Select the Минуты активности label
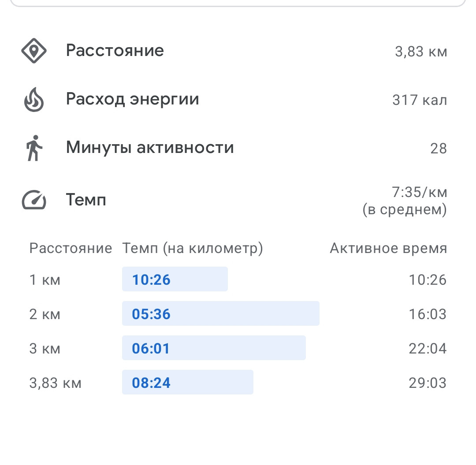The image size is (476, 465). click(x=150, y=148)
